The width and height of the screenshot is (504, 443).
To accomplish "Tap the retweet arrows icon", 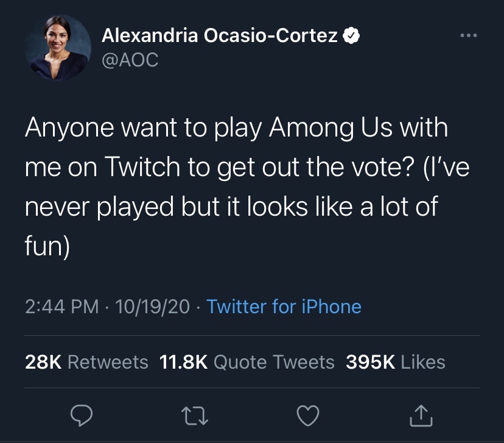I will [194, 416].
